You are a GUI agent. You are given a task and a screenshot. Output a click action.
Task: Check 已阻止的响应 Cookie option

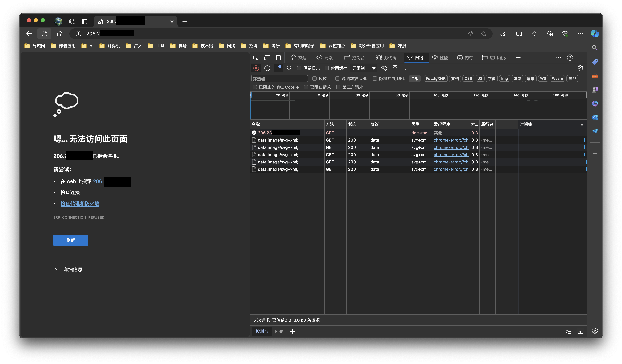pos(255,87)
